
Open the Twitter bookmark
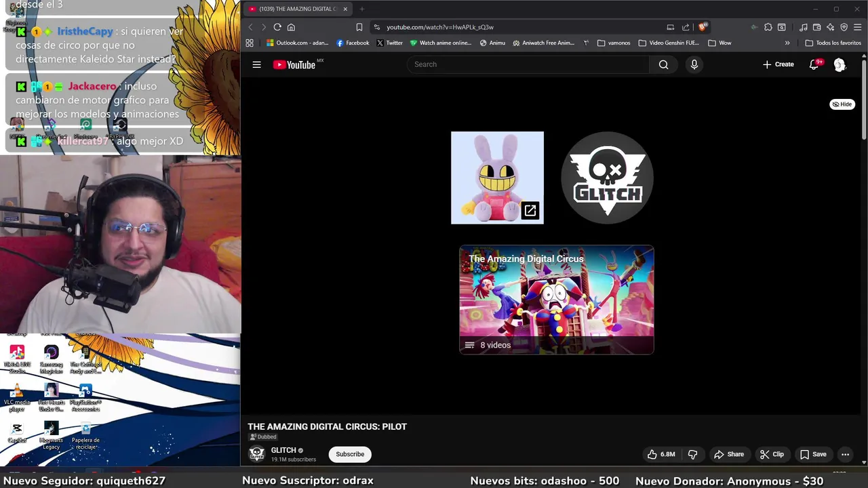coord(389,43)
